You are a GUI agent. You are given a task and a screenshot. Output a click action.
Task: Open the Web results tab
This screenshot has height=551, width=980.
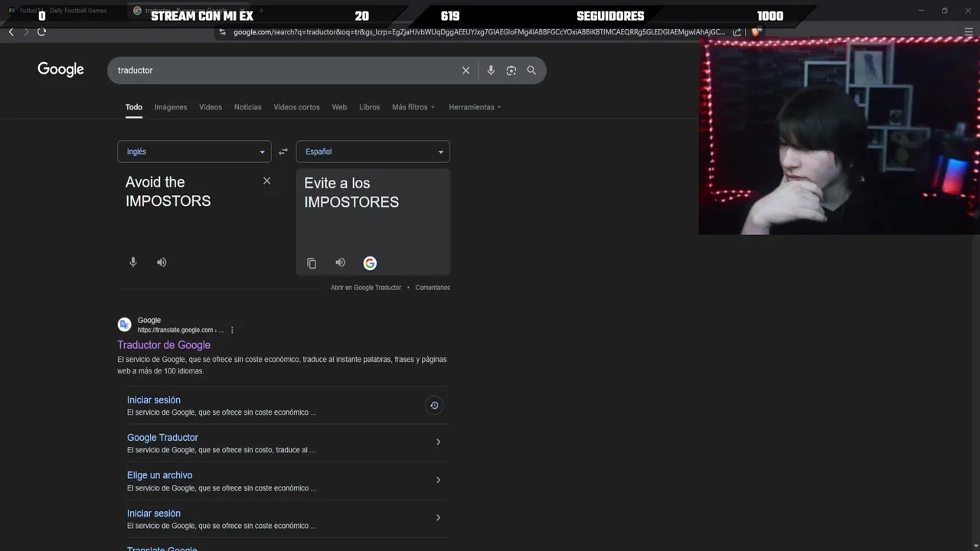339,107
